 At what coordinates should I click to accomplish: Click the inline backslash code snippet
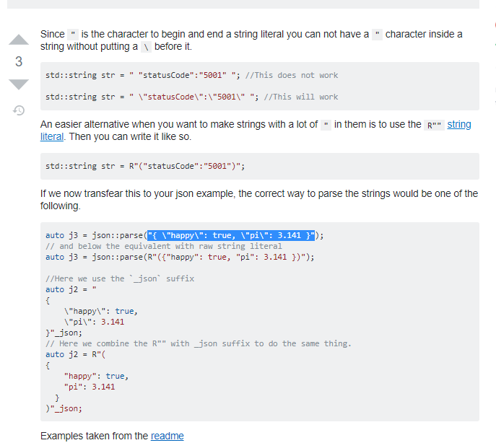146,48
